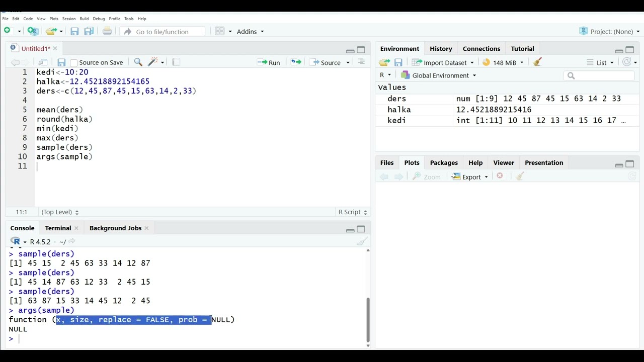Click the Run button
The image size is (644, 362).
[x=269, y=62]
